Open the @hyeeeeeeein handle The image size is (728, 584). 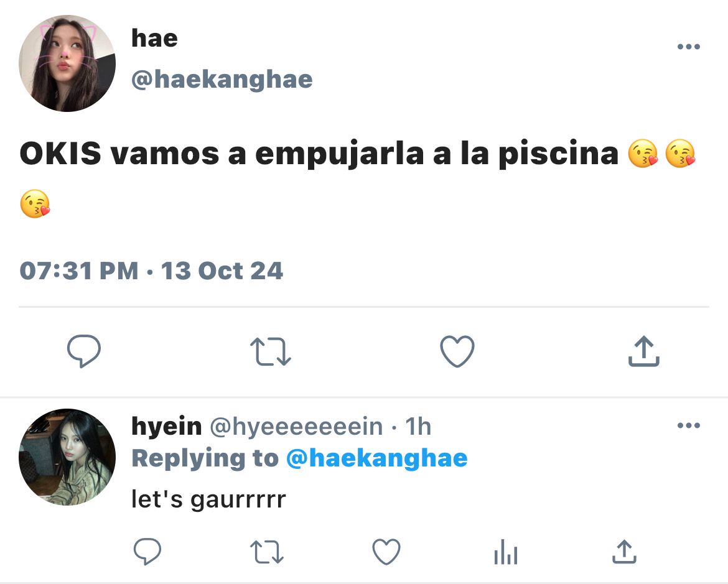tap(296, 427)
